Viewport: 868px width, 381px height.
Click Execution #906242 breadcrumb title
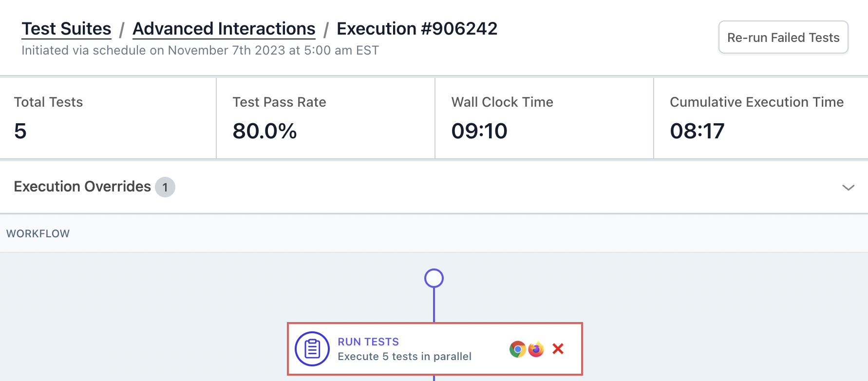click(417, 29)
